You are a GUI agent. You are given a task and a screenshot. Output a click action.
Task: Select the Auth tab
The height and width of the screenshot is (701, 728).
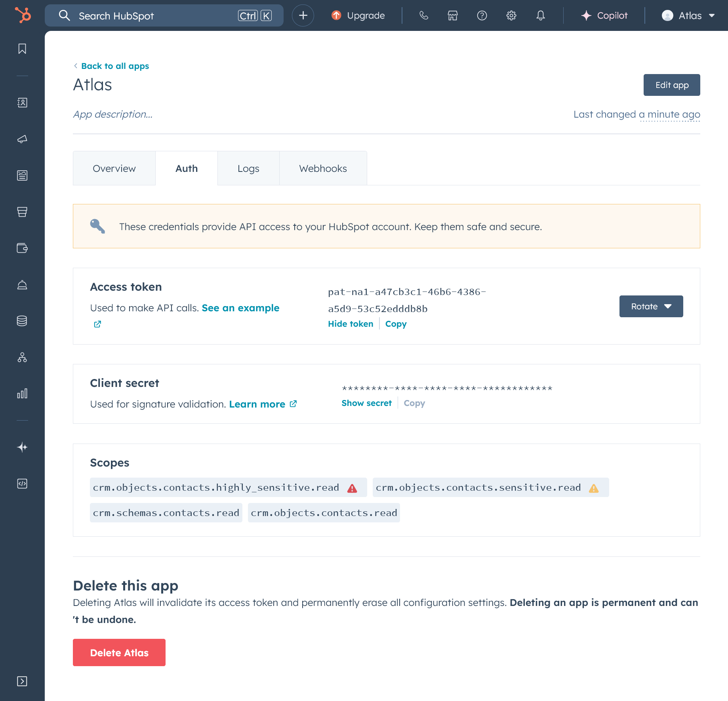coord(187,168)
